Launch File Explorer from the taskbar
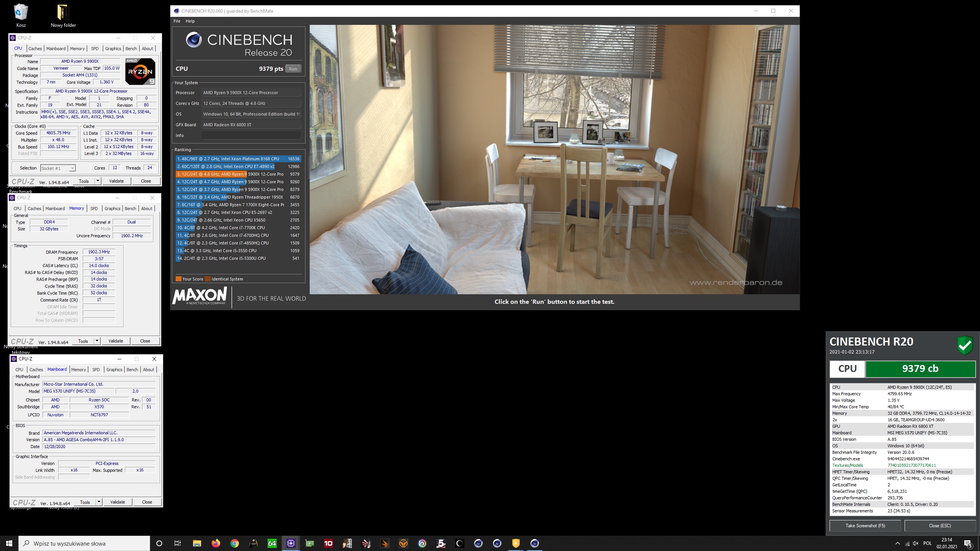 197,543
